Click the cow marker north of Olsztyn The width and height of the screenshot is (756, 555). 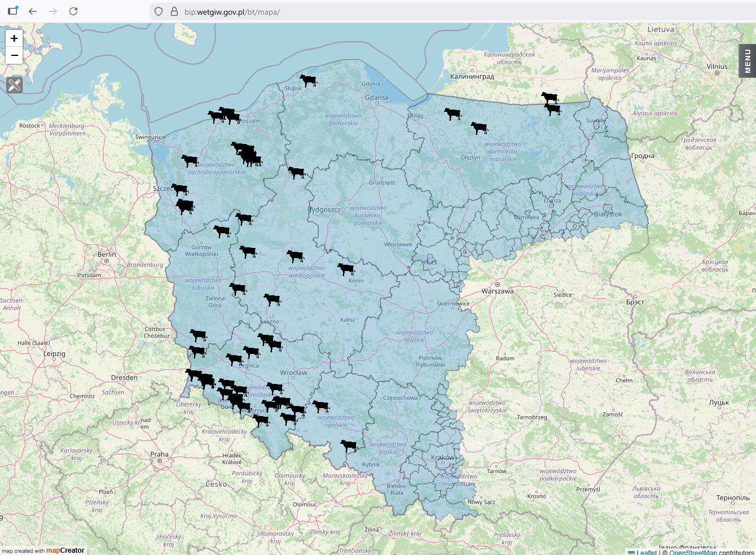[x=480, y=128]
